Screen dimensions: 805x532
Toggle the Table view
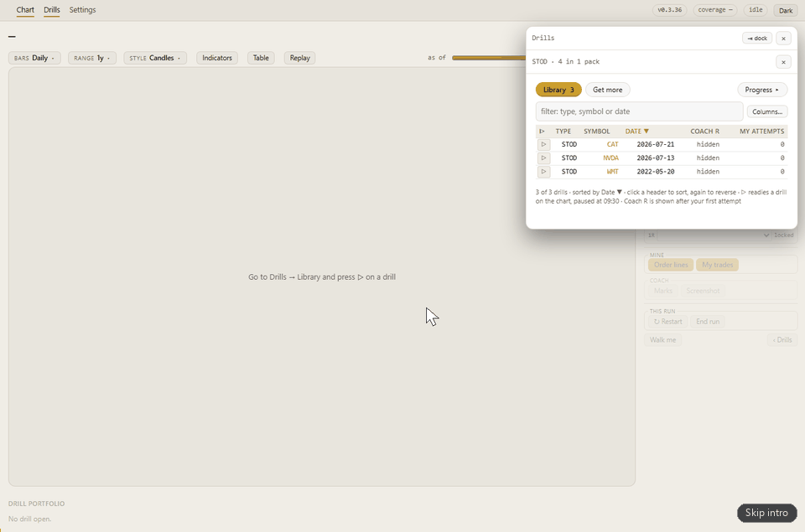[261, 58]
